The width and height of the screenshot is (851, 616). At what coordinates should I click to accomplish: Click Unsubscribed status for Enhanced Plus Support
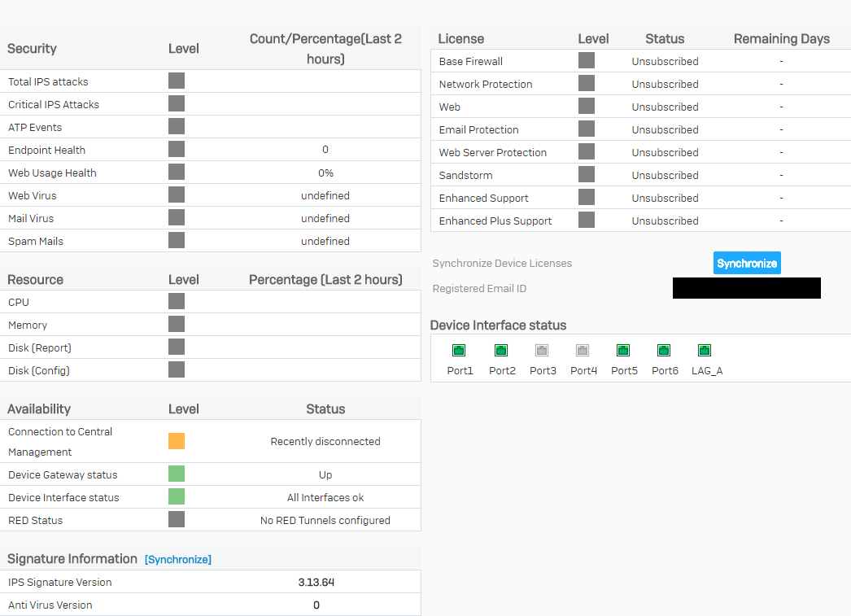tap(665, 221)
